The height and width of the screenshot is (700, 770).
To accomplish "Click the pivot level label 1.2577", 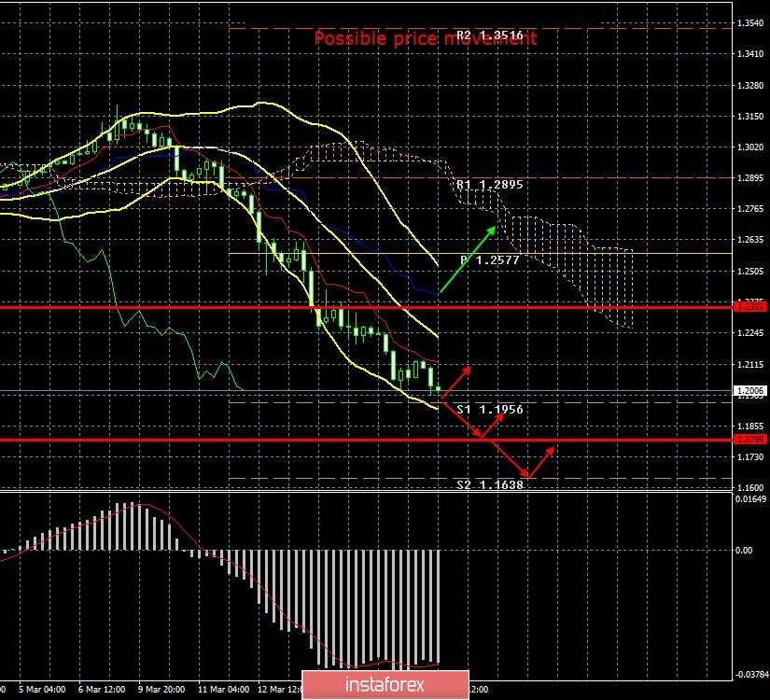I will coord(490,260).
